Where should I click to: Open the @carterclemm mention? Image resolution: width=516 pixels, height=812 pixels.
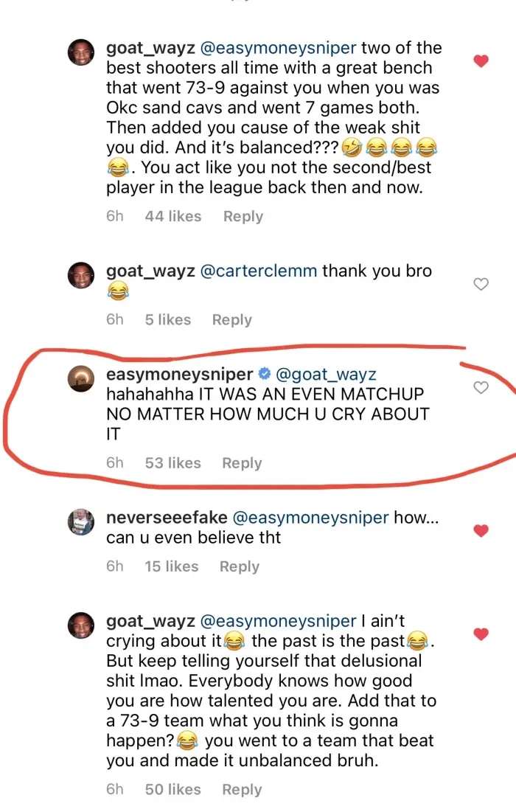pyautogui.click(x=259, y=271)
